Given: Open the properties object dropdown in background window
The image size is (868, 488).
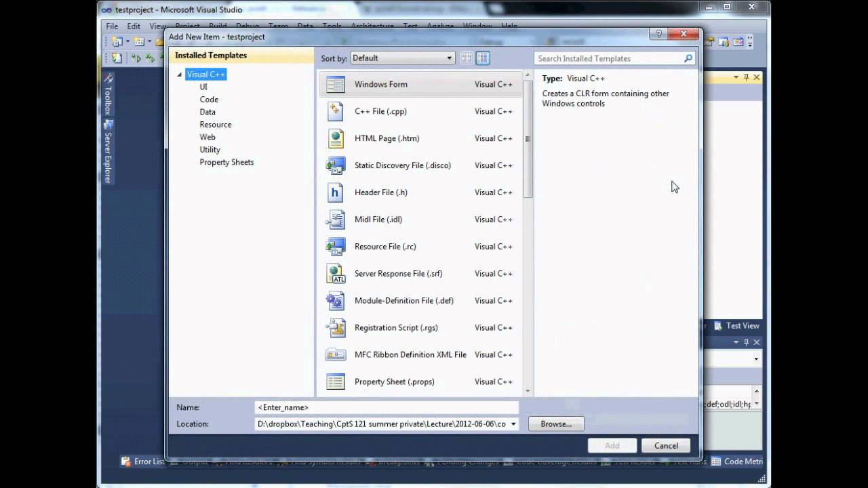Looking at the screenshot, I should (x=756, y=359).
